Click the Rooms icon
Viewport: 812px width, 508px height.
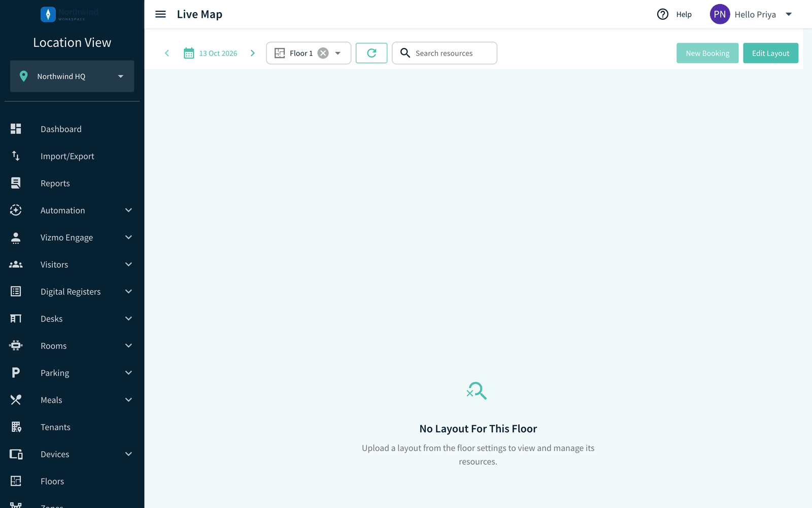click(16, 345)
